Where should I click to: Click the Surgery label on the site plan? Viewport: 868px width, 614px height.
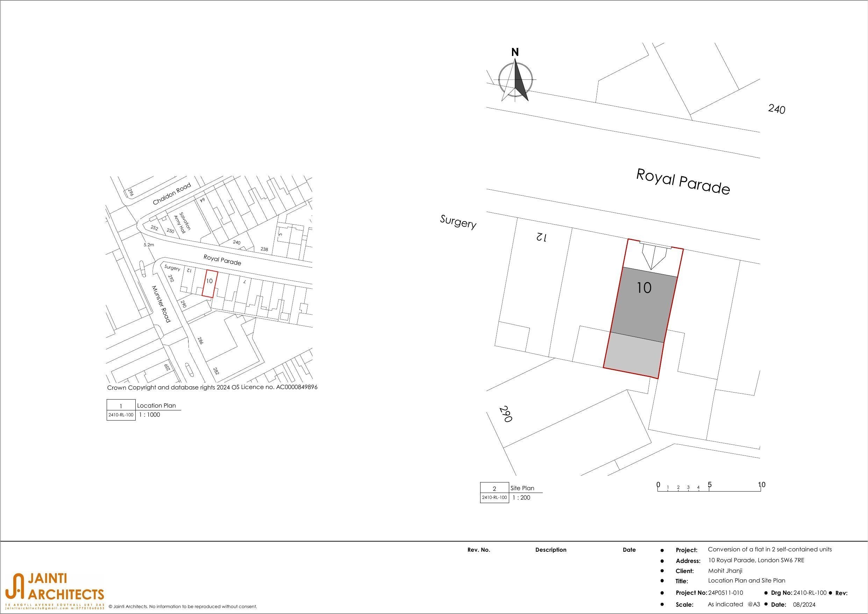pos(458,221)
